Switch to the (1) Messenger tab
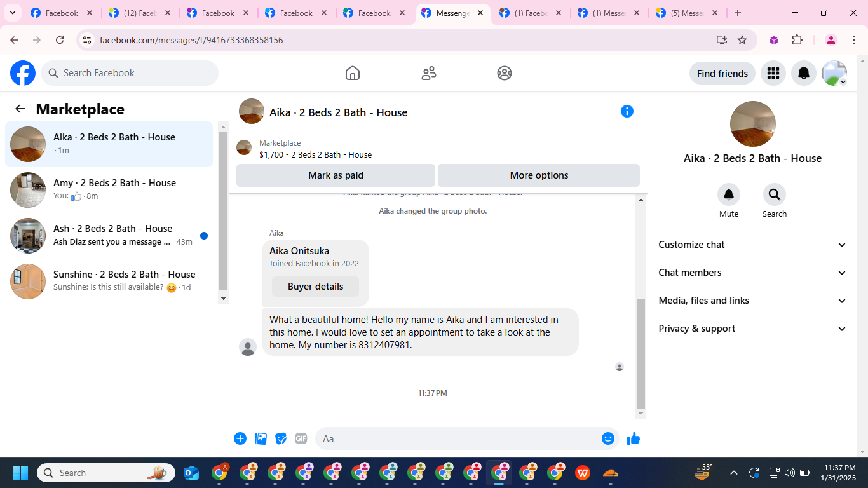 609,13
